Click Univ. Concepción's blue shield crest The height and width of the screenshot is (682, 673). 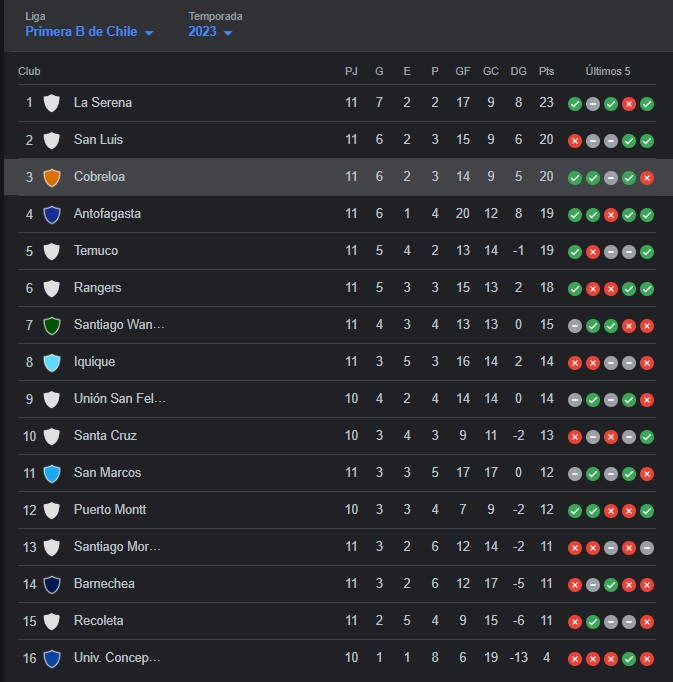click(52, 658)
